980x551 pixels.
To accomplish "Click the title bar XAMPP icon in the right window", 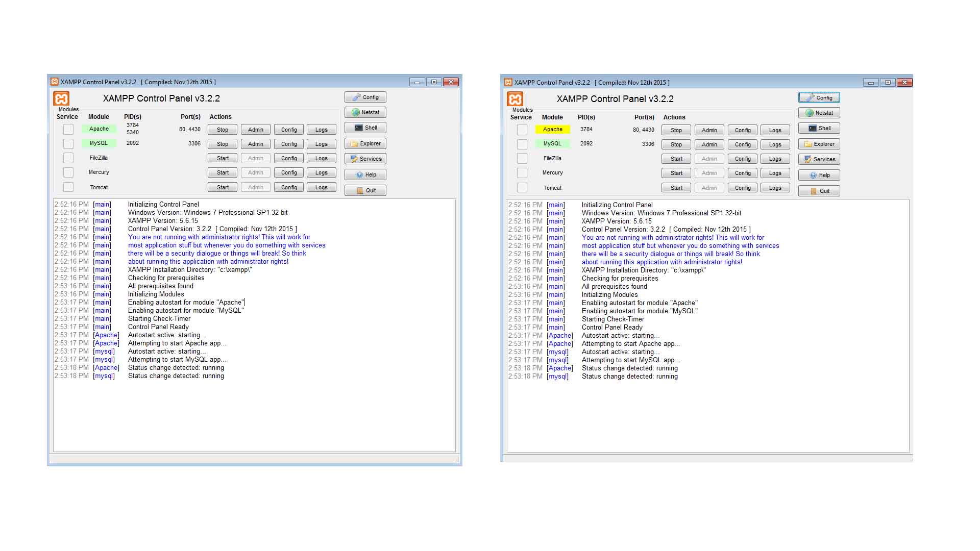I will click(508, 82).
